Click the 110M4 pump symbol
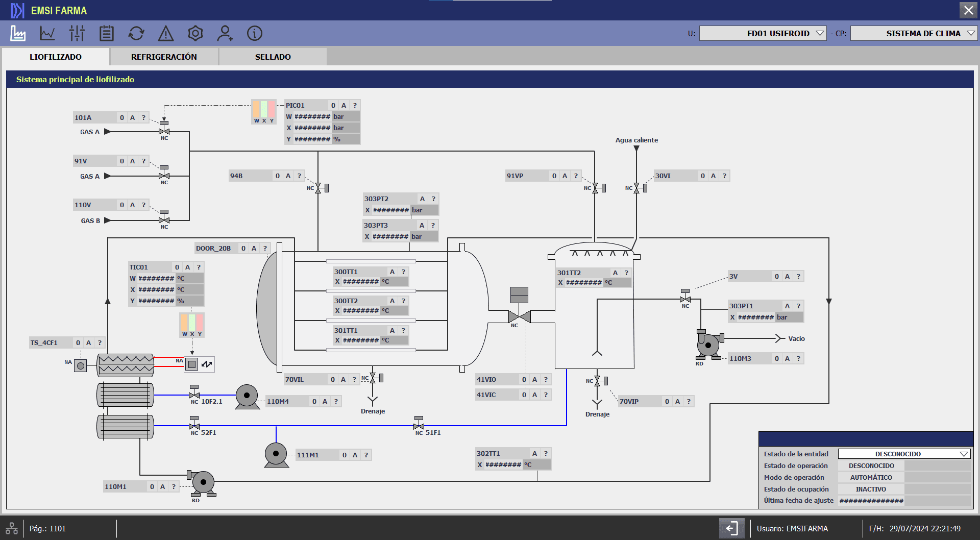Screen dimensions: 980x540 (247, 397)
